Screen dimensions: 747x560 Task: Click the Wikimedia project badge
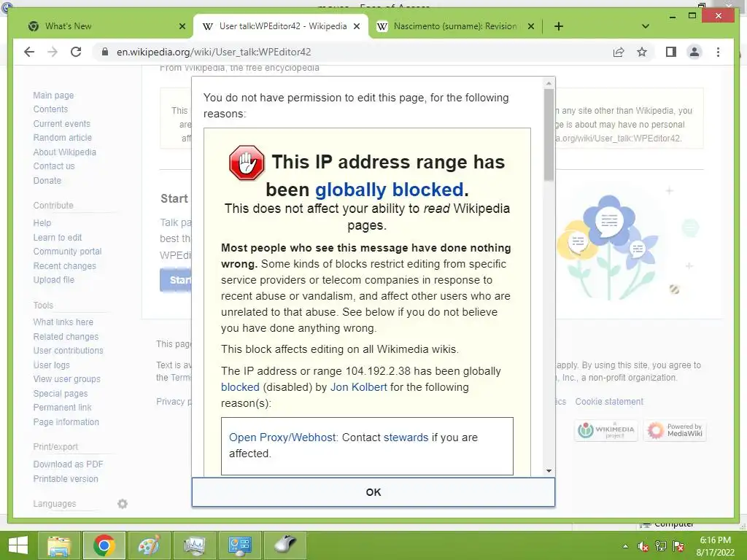coord(606,430)
